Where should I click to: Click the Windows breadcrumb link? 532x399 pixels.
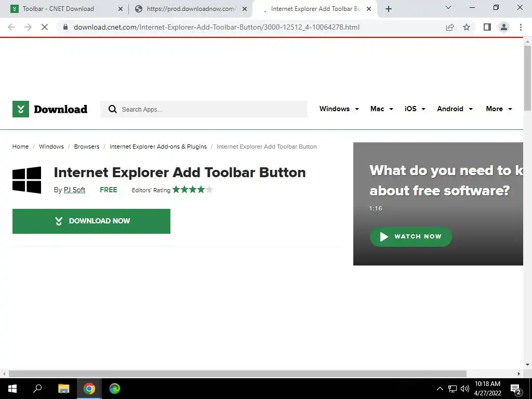coord(51,147)
